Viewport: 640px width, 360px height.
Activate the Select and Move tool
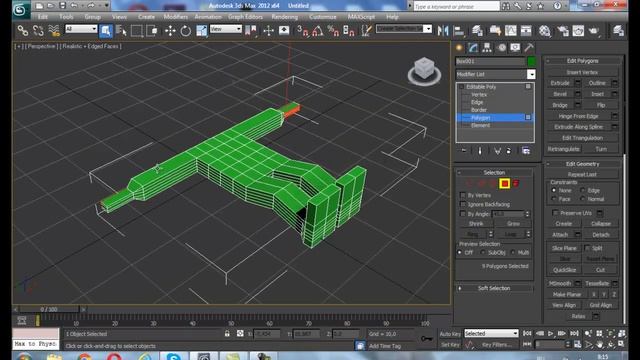click(170, 31)
